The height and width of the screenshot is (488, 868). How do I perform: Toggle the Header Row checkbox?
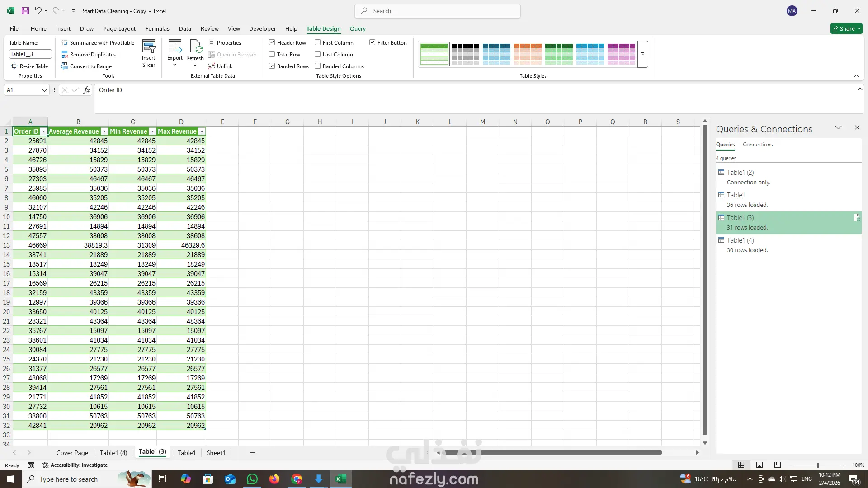[272, 42]
